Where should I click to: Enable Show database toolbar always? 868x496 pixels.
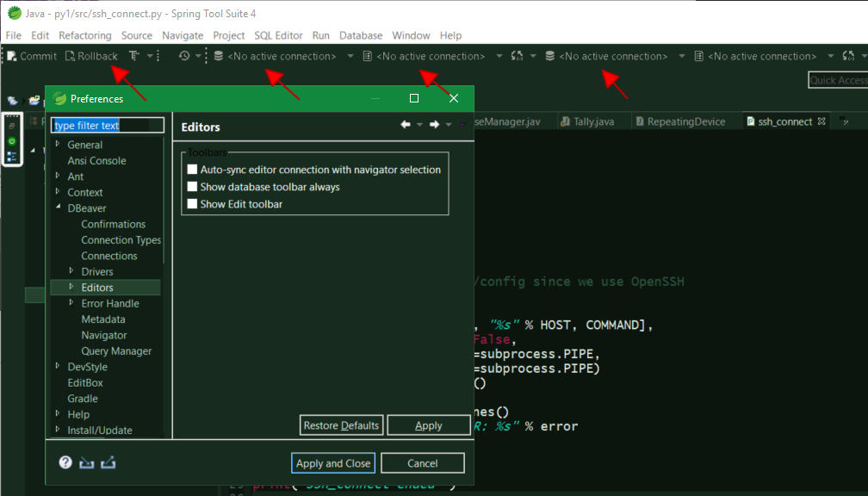click(x=192, y=187)
